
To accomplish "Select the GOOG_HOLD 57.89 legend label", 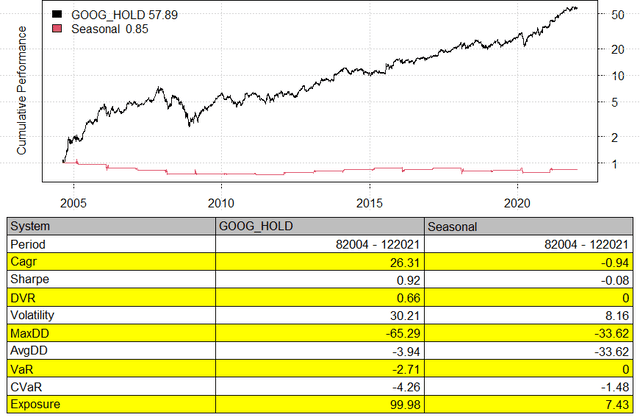I will (124, 15).
